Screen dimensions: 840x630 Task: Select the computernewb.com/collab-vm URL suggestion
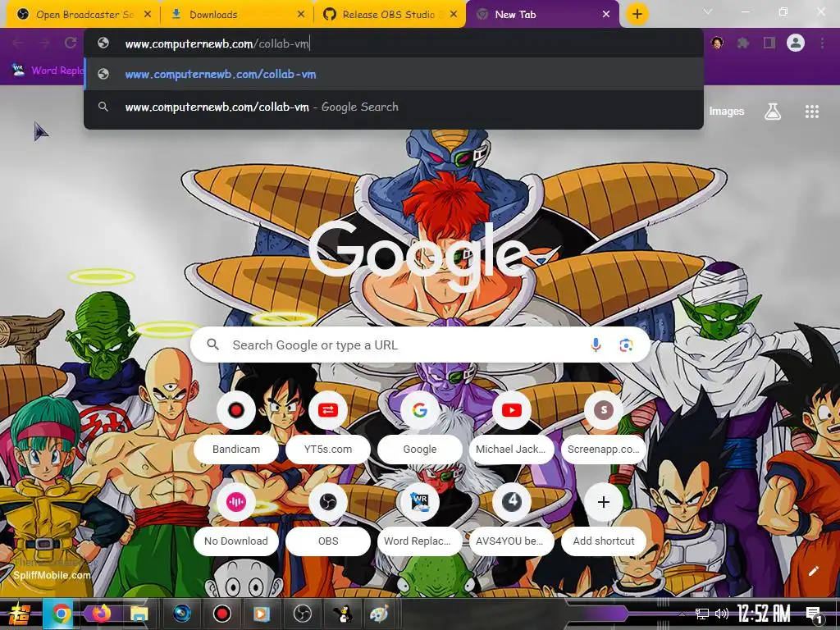pyautogui.click(x=394, y=74)
